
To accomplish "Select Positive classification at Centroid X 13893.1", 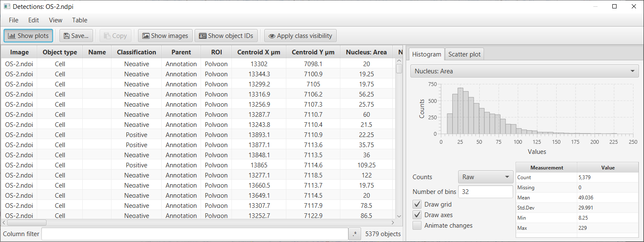I will 136,135.
